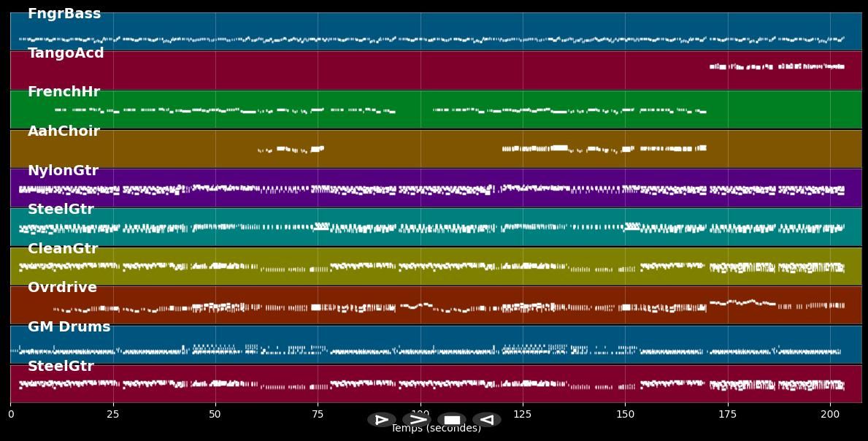Click the outlined right-pointing triangle playback button

pos(381,420)
